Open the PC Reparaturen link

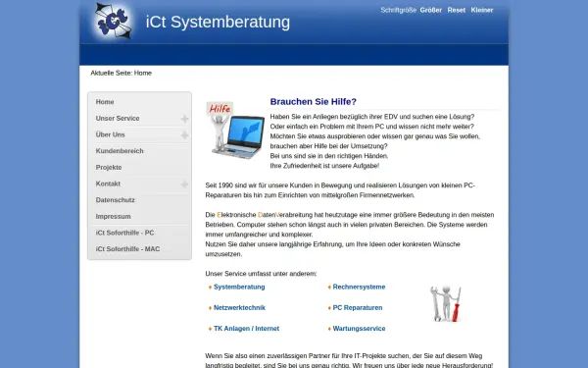pyautogui.click(x=358, y=307)
